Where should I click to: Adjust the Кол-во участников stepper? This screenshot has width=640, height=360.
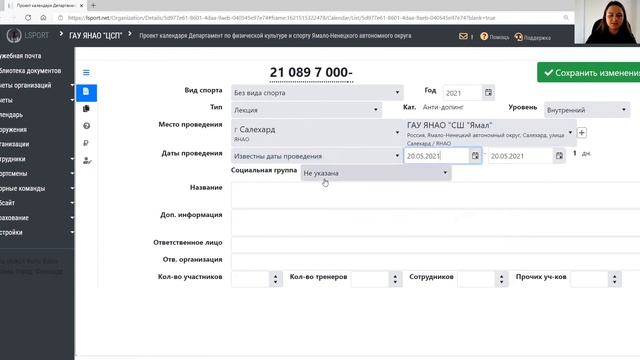click(276, 279)
